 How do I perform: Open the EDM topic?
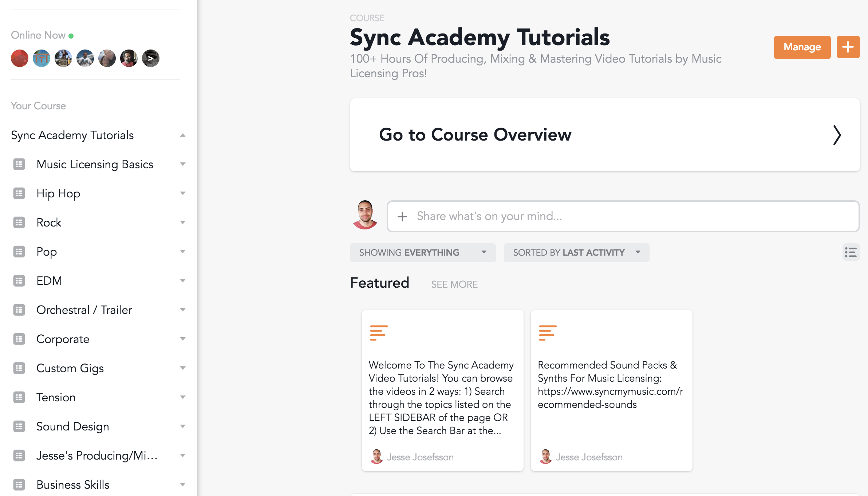[x=49, y=281]
